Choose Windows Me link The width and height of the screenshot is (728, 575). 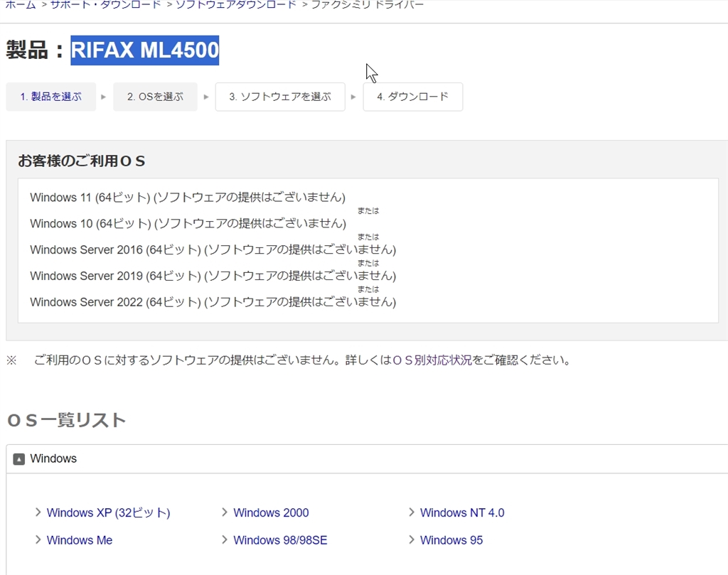(x=80, y=540)
